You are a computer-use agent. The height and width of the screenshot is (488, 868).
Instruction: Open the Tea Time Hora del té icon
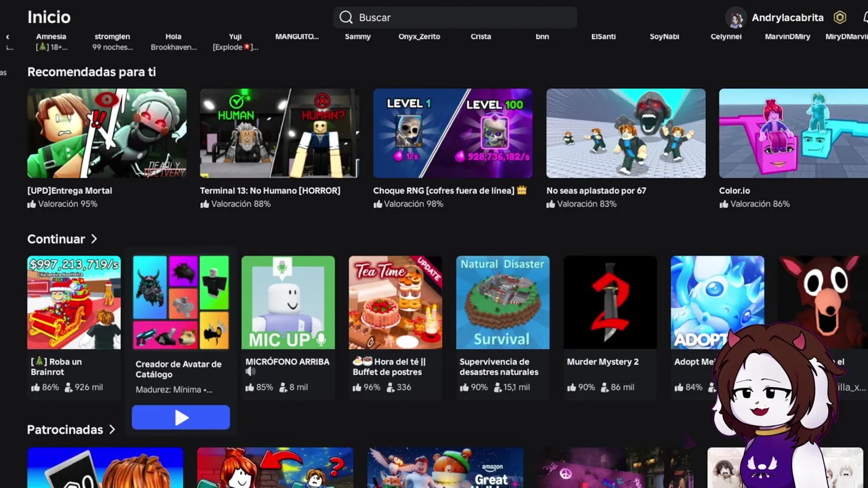point(395,302)
